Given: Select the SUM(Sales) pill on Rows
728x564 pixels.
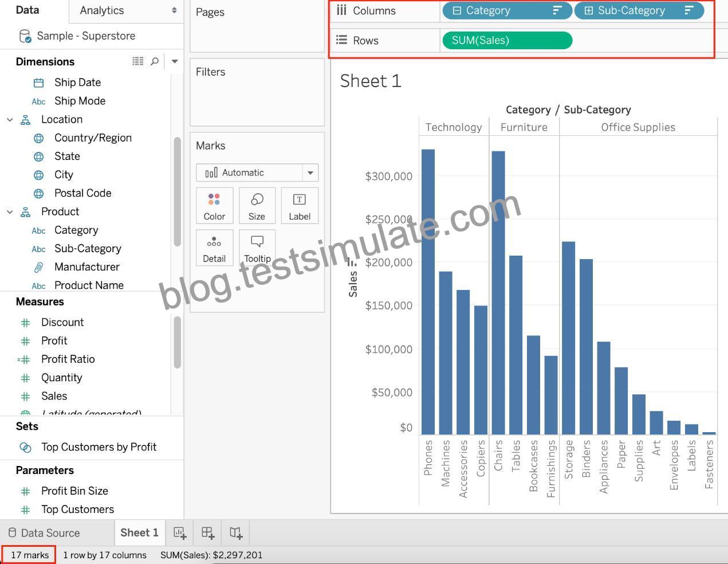Looking at the screenshot, I should 507,40.
